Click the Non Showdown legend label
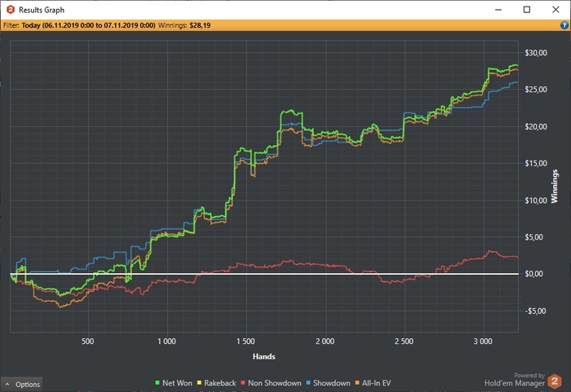 pyautogui.click(x=275, y=383)
